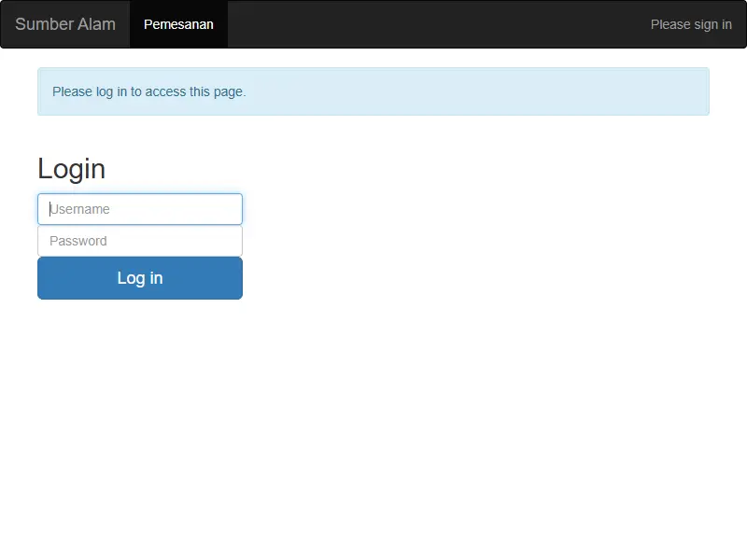
Task: Click the Please sign in link
Action: 691,24
